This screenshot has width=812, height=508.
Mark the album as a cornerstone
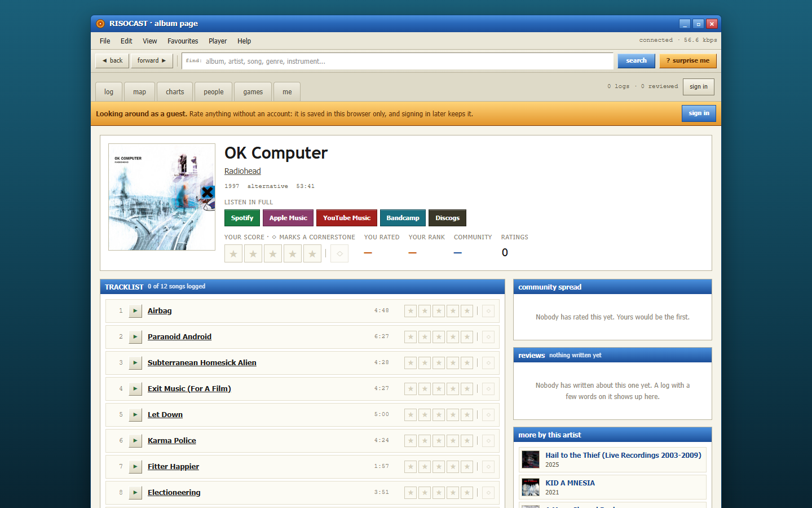(339, 253)
